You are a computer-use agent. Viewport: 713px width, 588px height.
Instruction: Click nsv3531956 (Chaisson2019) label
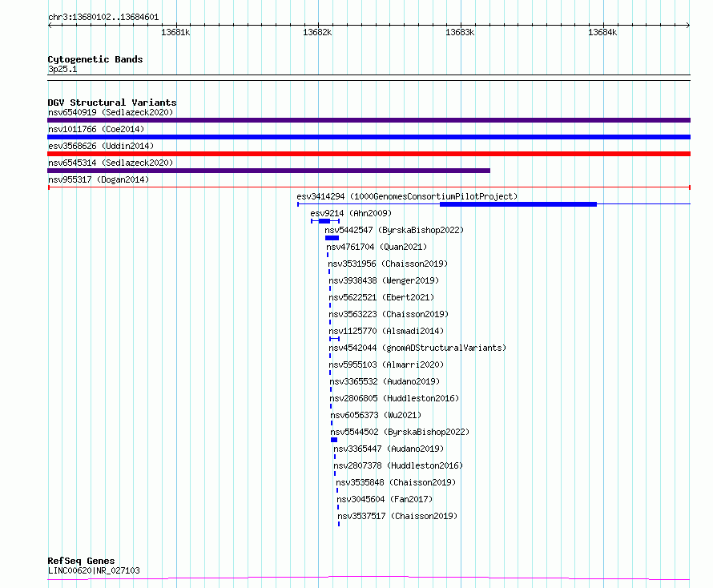(x=388, y=264)
